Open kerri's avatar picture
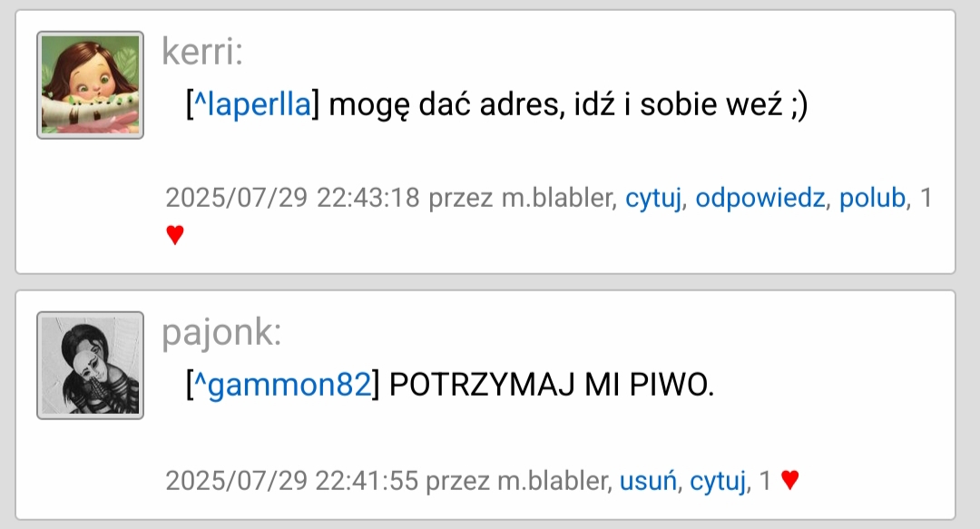This screenshot has width=980, height=529. [90, 85]
